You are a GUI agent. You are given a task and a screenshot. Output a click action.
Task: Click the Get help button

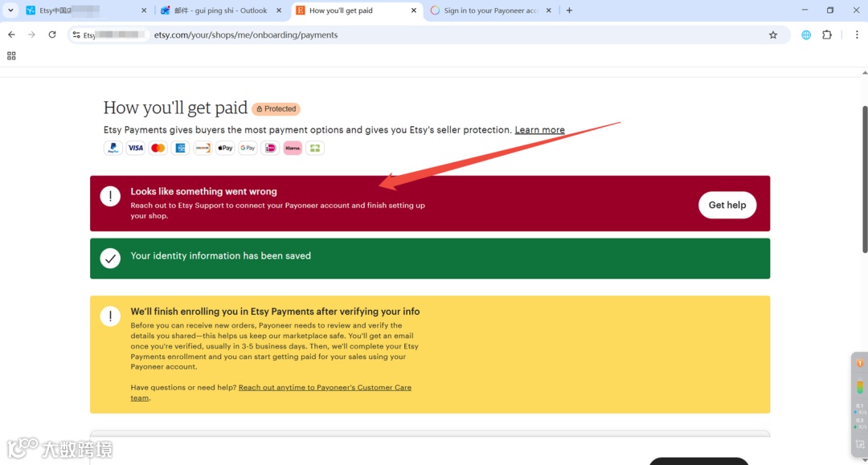tap(727, 205)
